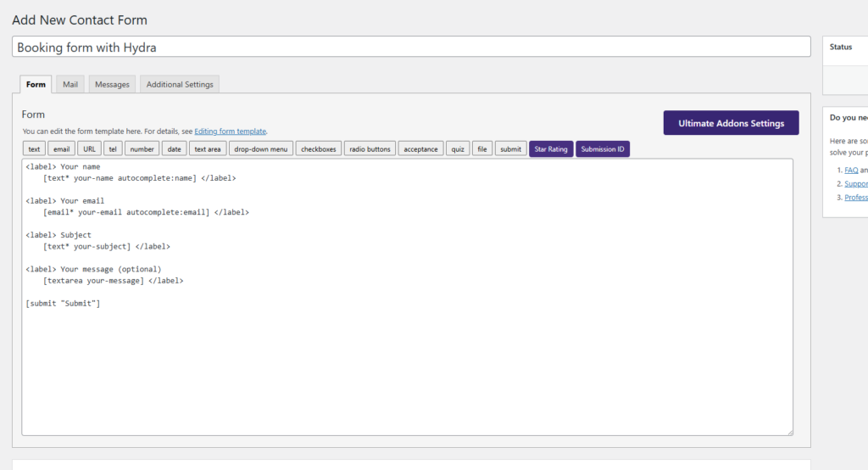868x470 pixels.
Task: Open the FAQ link in sidebar
Action: [851, 171]
